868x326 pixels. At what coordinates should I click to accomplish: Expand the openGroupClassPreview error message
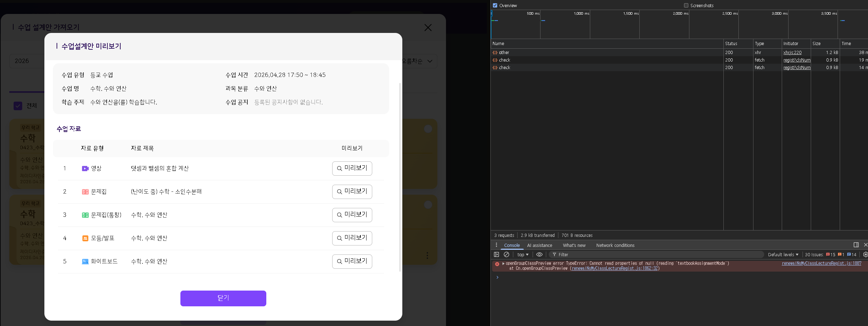pos(503,263)
